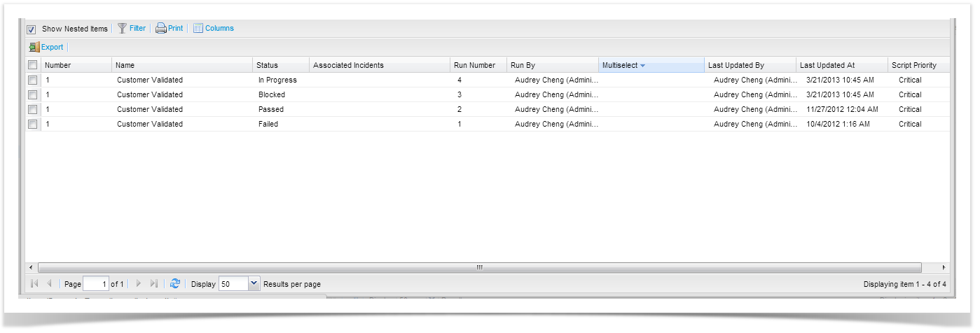Screen dimensions: 980x333
Task: Click the Filter funnel icon
Action: [122, 29]
